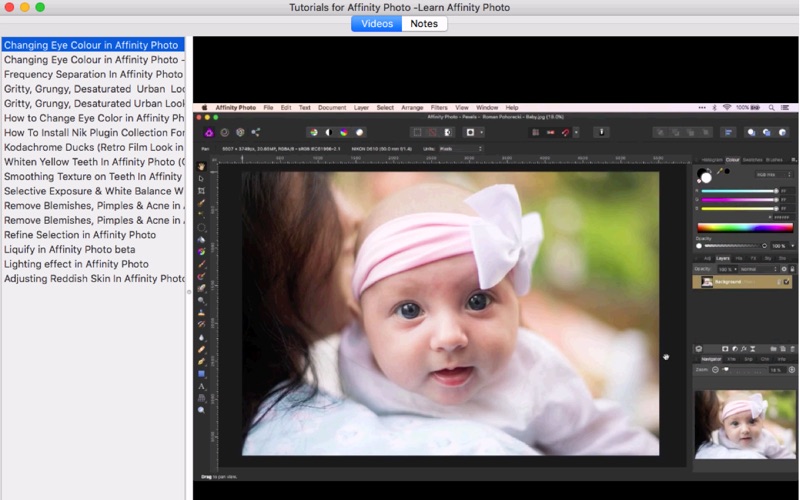Image resolution: width=800 pixels, height=500 pixels.
Task: Open 'Refine Selection in Affinity Photo' tutorial
Action: pos(93,235)
